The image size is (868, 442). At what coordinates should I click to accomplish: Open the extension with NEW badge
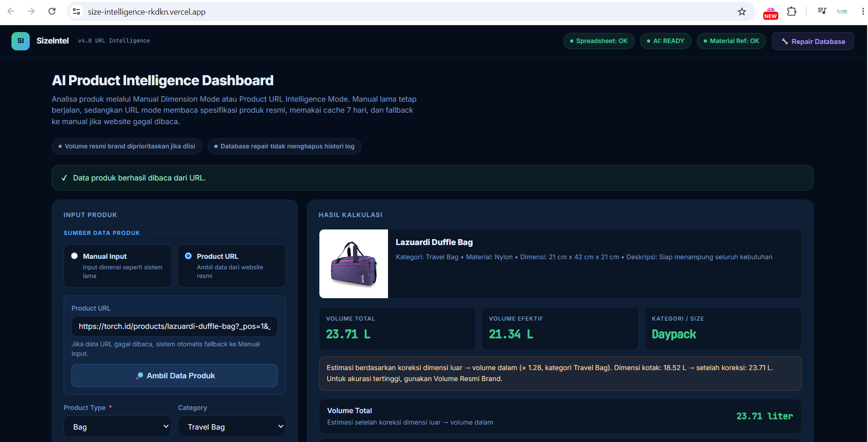771,12
